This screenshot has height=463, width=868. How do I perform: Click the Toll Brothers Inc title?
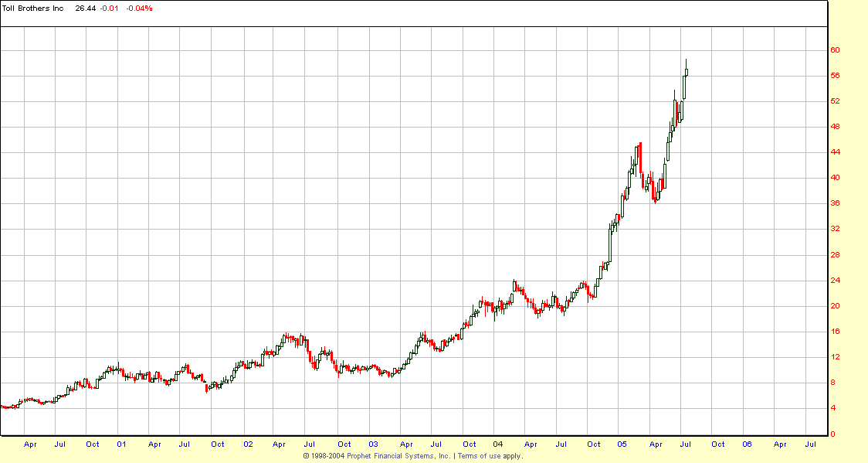33,9
